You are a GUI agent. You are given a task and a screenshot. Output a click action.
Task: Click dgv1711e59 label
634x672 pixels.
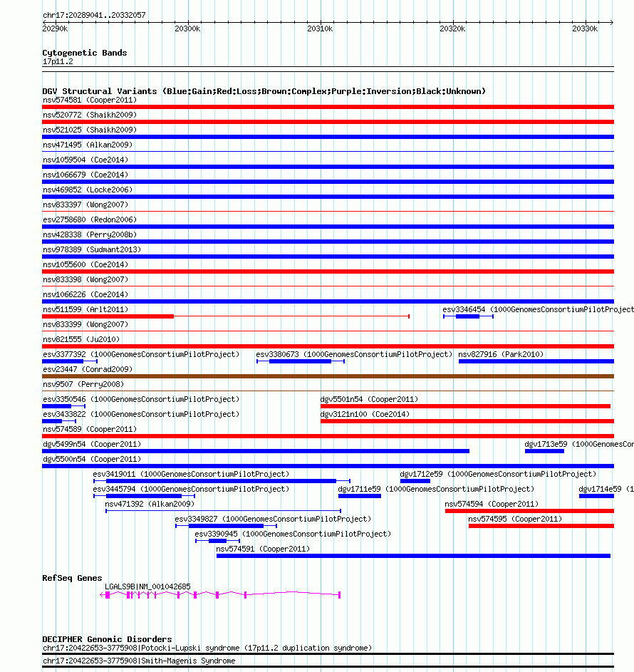tap(436, 489)
